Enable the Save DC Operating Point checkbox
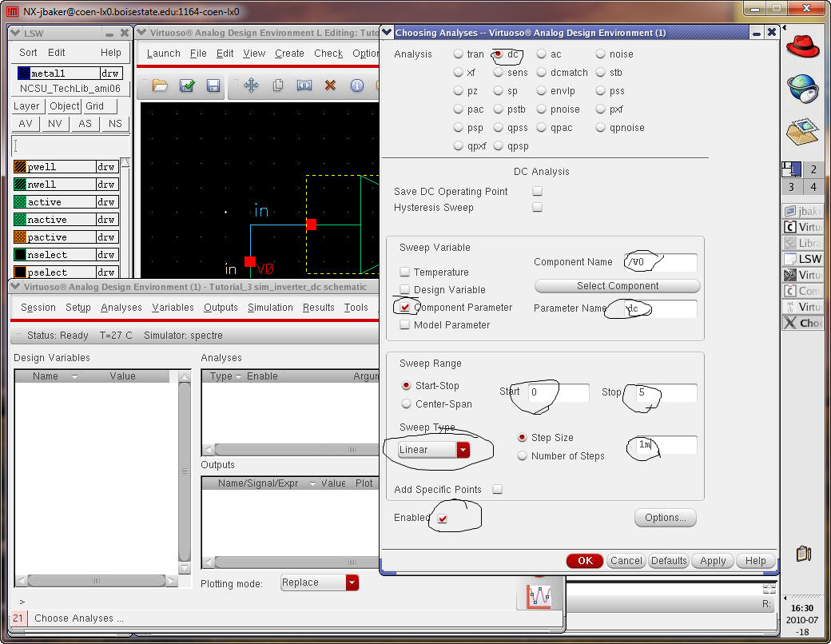The image size is (831, 644). click(x=537, y=192)
